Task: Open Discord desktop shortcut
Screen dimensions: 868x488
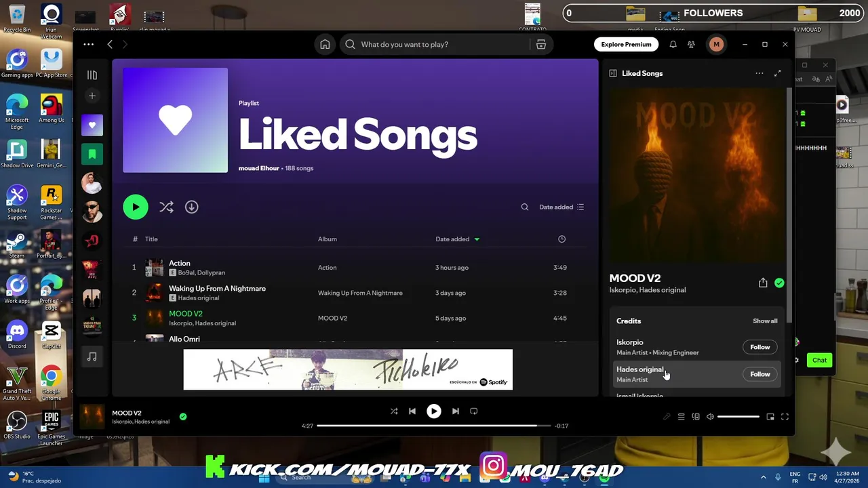Action: pyautogui.click(x=17, y=335)
